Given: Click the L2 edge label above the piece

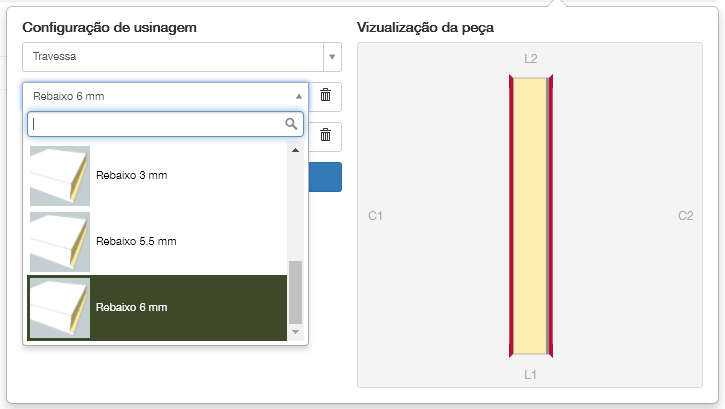Looking at the screenshot, I should [531, 58].
